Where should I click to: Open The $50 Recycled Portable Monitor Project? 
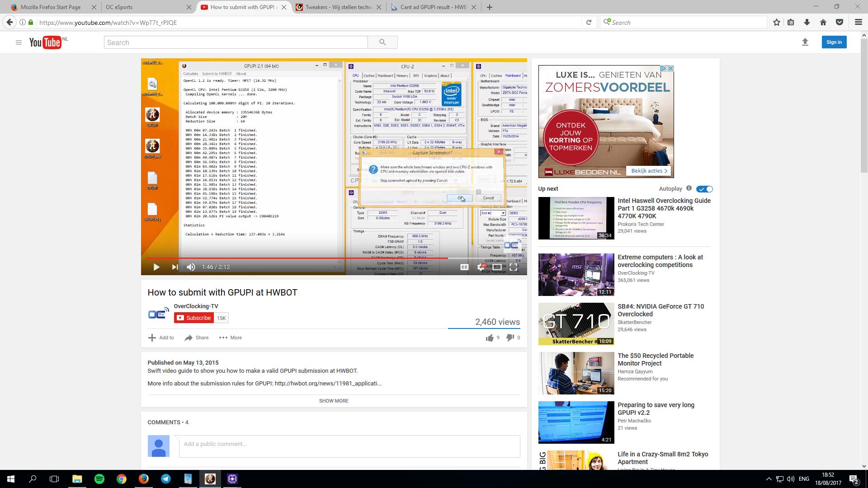pyautogui.click(x=656, y=359)
